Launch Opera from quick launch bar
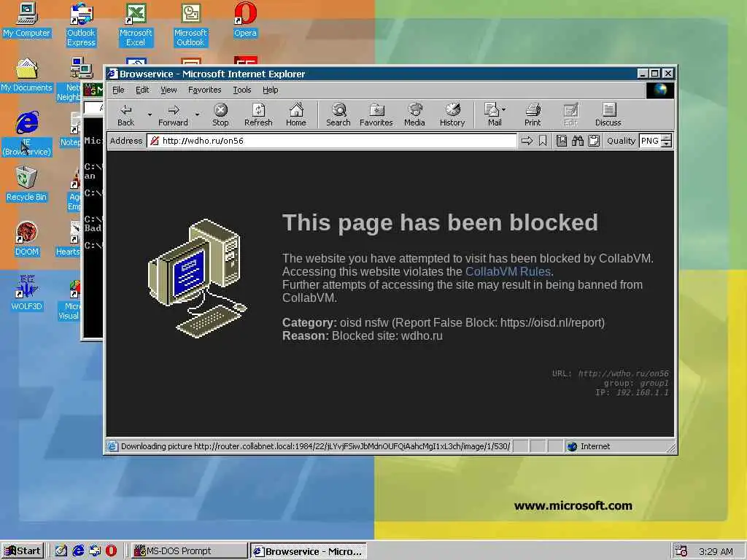This screenshot has height=560, width=747. [111, 551]
